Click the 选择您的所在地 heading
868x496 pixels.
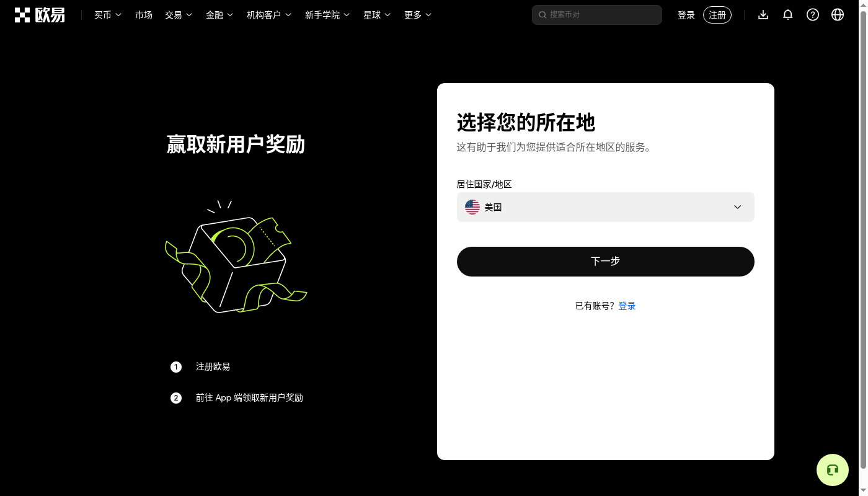pyautogui.click(x=526, y=123)
